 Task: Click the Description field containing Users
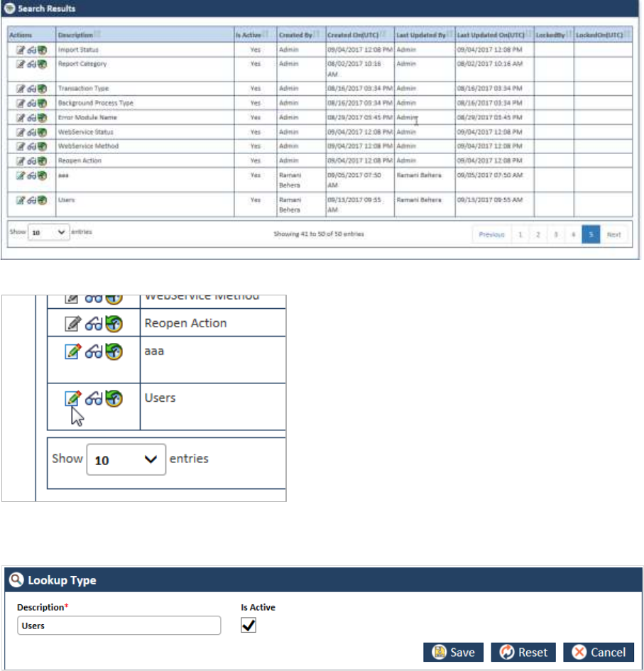pos(119,626)
